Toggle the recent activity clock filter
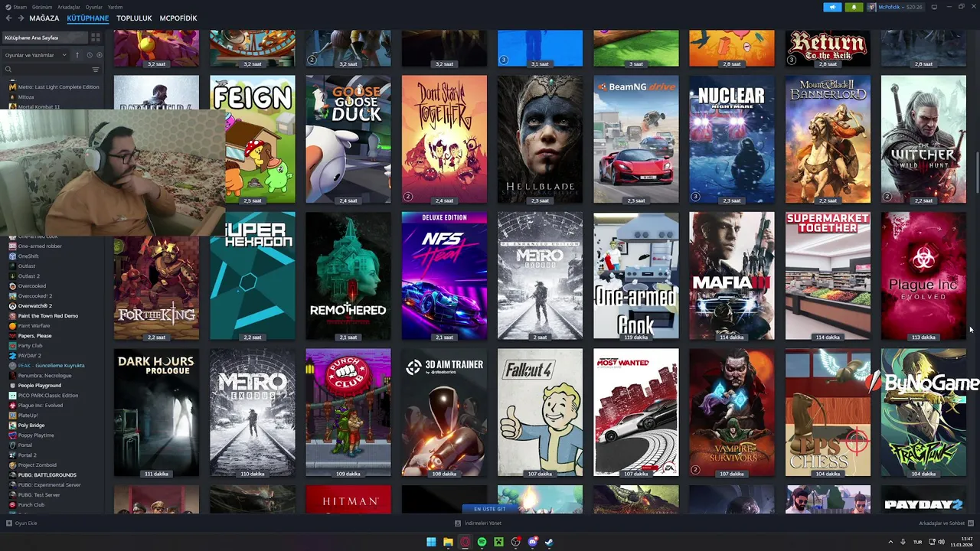The height and width of the screenshot is (551, 980). [x=90, y=55]
